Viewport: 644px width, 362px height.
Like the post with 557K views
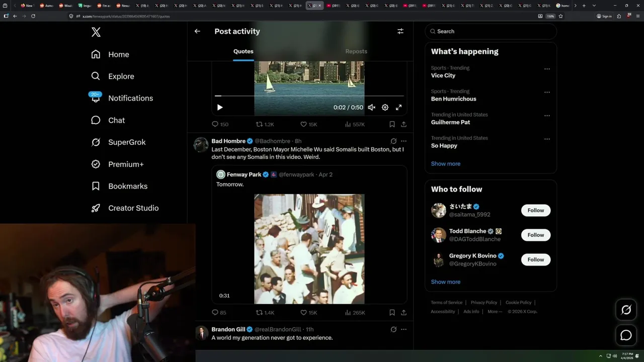308,124
